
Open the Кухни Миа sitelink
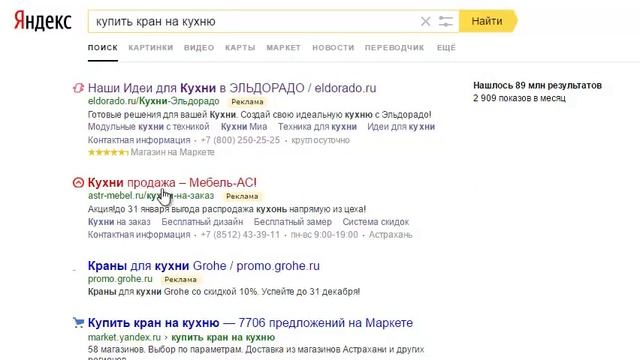(x=244, y=127)
